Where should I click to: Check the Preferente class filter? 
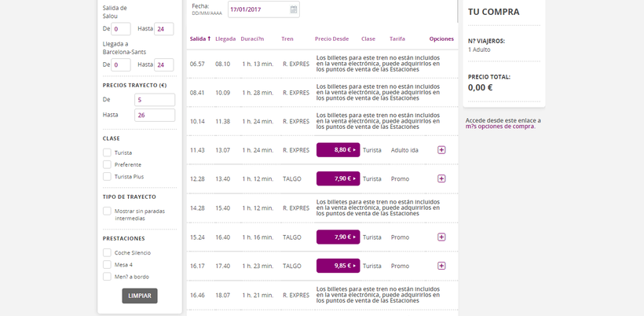pos(107,164)
